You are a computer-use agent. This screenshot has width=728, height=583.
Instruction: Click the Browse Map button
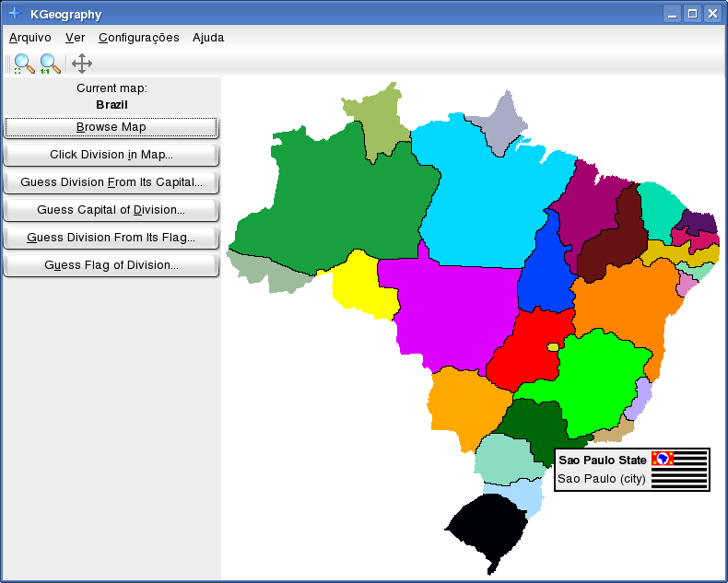pos(111,127)
